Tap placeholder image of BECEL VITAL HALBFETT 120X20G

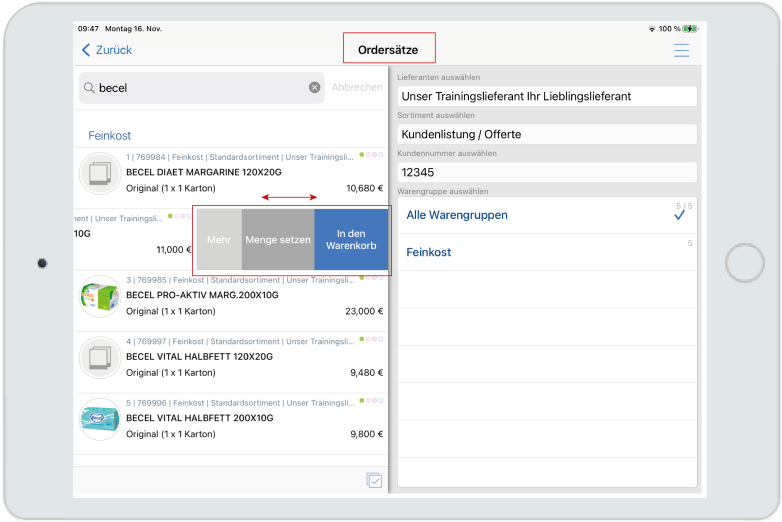coord(100,358)
